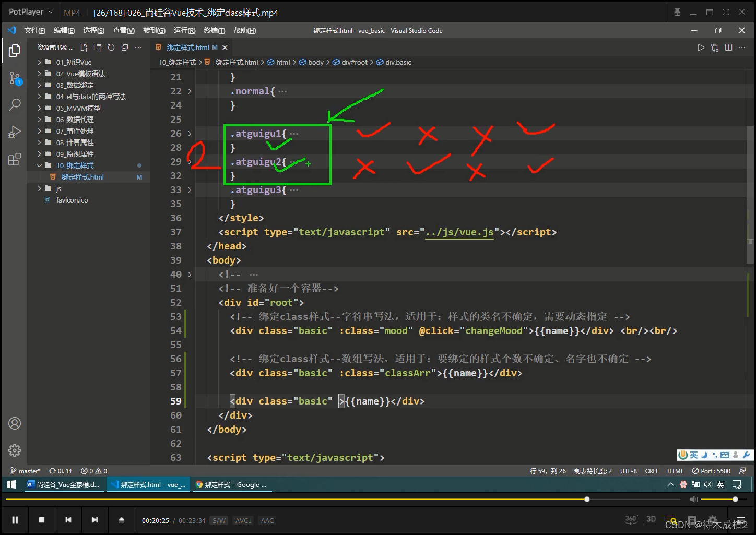Click the CRLF line ending indicator

652,471
